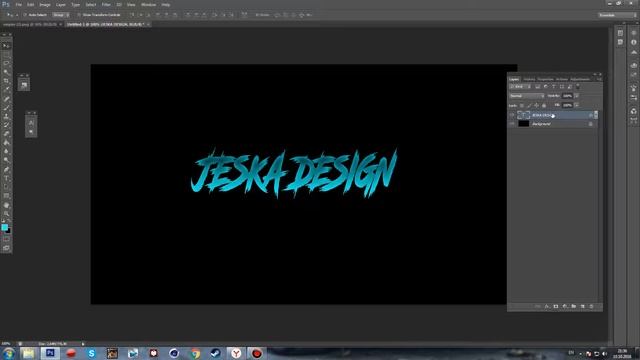The image size is (640, 360).
Task: Click Add layer style fx icon
Action: click(547, 306)
